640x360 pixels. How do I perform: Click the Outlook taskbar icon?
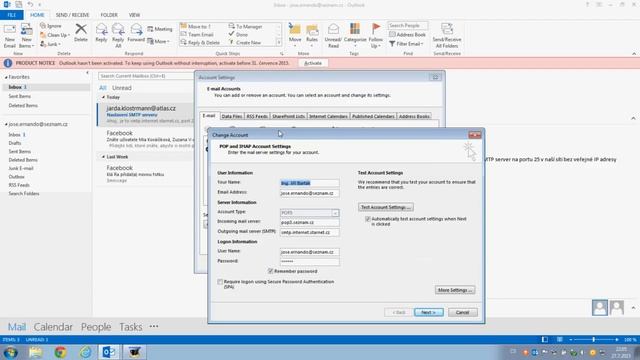[x=109, y=352]
